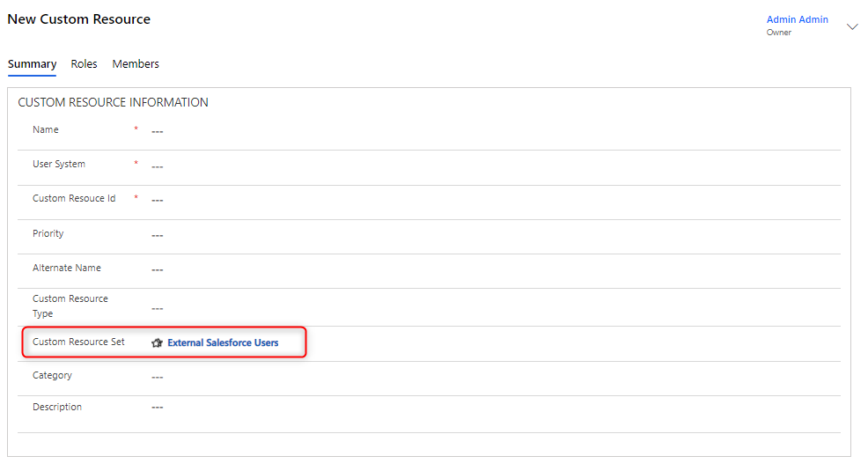Click the User System field value
Image resolution: width=868 pixels, height=471 pixels.
coord(158,166)
